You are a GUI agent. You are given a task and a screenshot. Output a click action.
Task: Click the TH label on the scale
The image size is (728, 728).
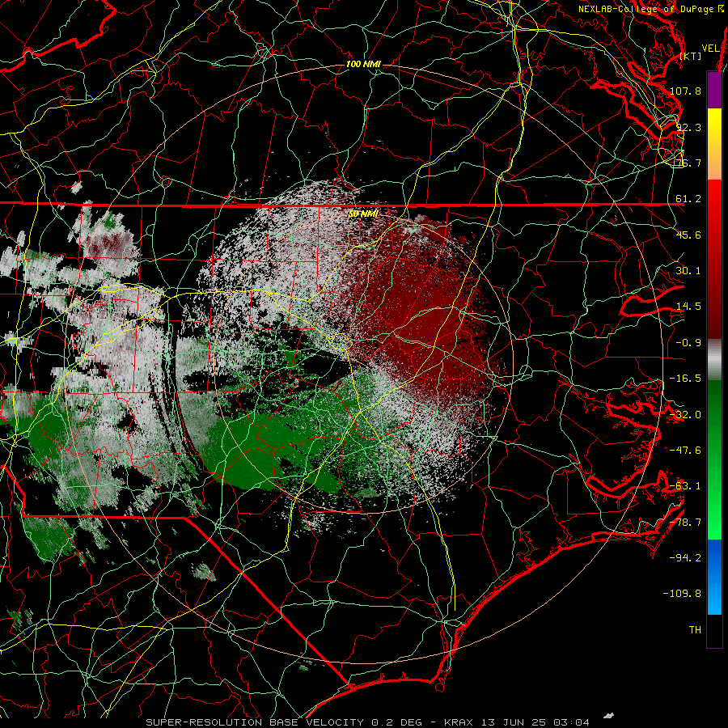[695, 630]
